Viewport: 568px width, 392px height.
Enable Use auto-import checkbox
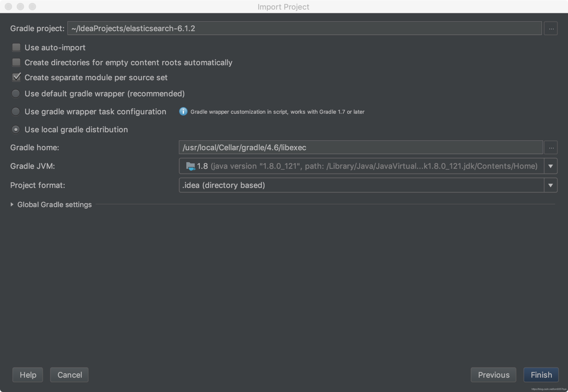click(16, 47)
